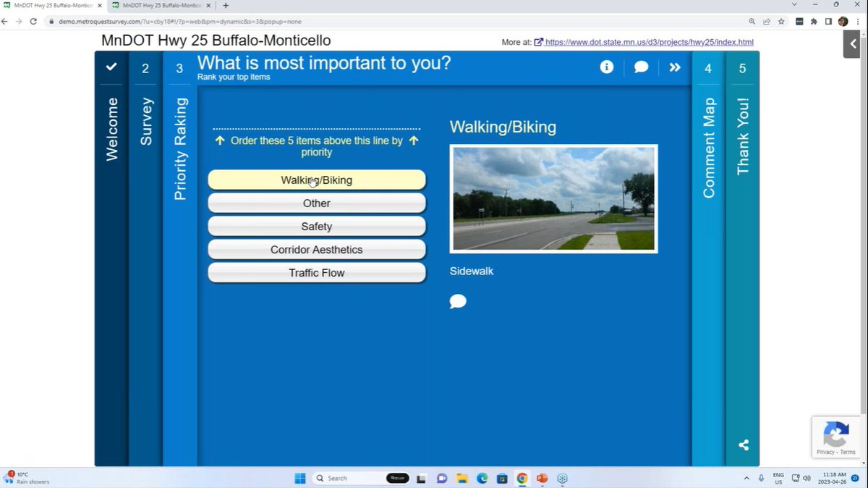Viewport: 868px width, 488px height.
Task: Open the Windows Start menu
Action: click(299, 478)
